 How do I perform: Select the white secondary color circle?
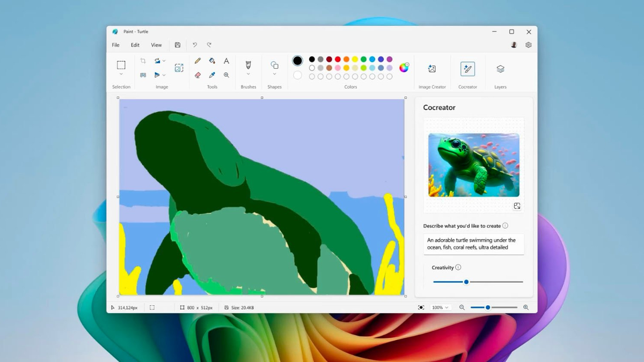(x=297, y=75)
